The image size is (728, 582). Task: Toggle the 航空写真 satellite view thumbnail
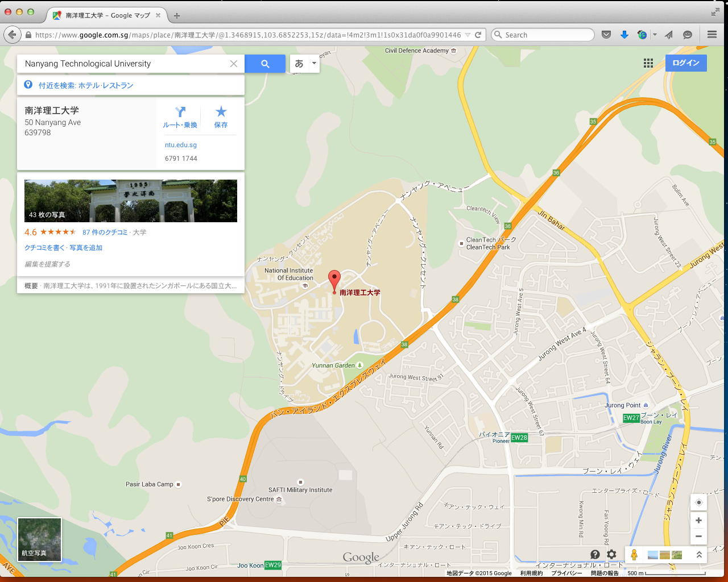tap(39, 539)
